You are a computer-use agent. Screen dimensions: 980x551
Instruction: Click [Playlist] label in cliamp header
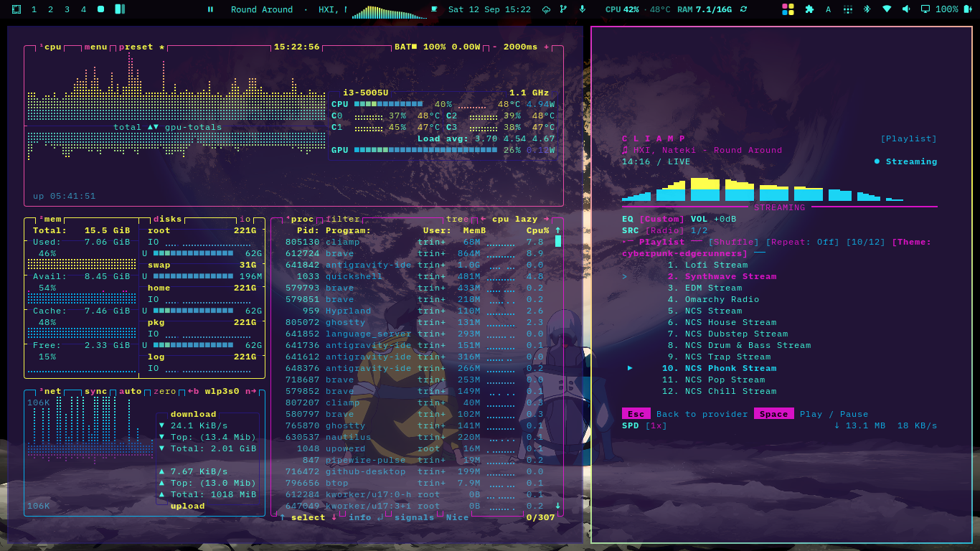[x=909, y=138]
